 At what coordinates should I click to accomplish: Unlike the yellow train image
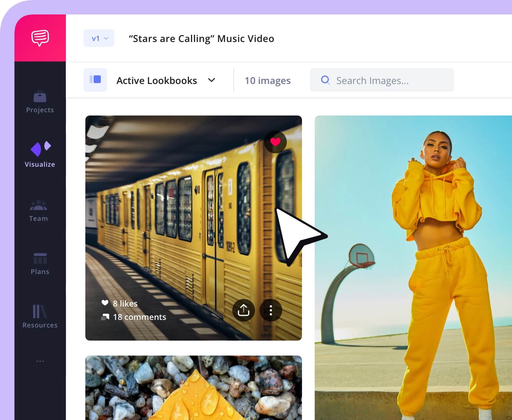coord(275,142)
